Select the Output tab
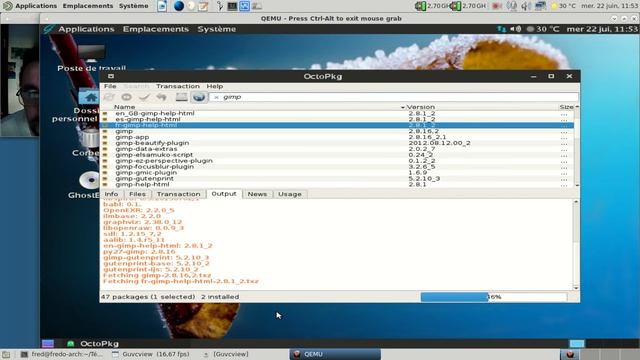Screen dimensions: 640x360 tap(224, 193)
